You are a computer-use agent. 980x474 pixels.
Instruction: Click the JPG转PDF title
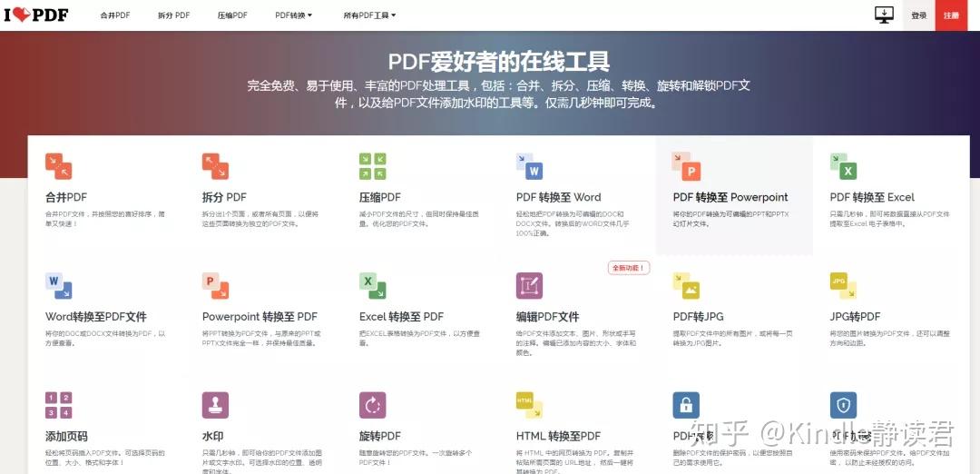[855, 316]
